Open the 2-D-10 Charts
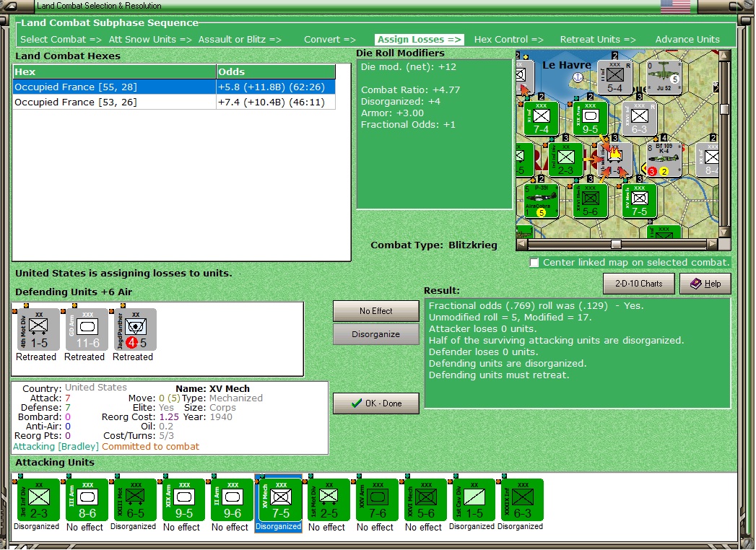Viewport: 756px width, 550px height. [639, 284]
